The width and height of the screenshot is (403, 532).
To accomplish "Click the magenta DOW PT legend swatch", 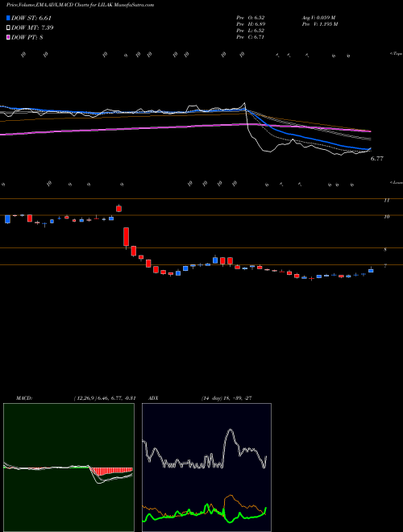I will 8,37.
